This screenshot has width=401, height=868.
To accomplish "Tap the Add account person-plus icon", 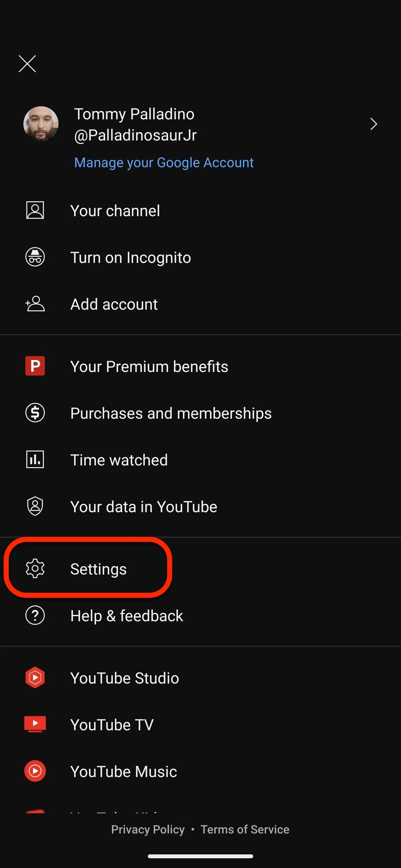I will (x=35, y=304).
